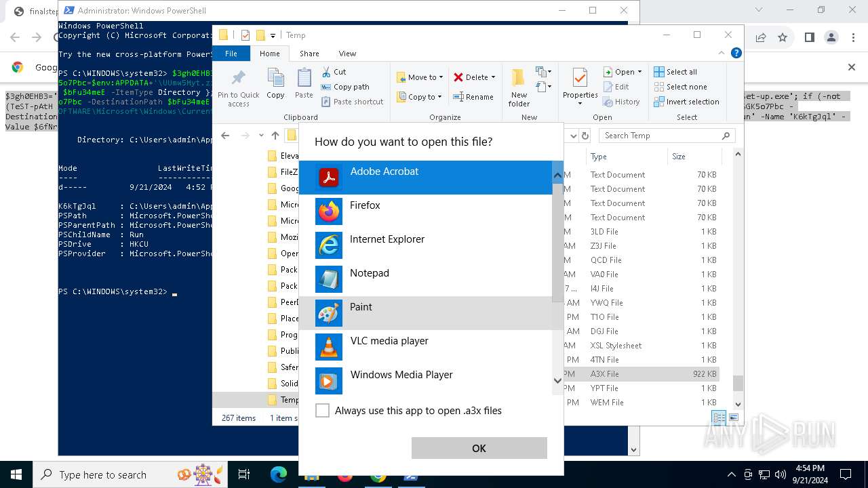Click Paste shortcut command
Viewport: 868px width, 488px height.
(352, 102)
